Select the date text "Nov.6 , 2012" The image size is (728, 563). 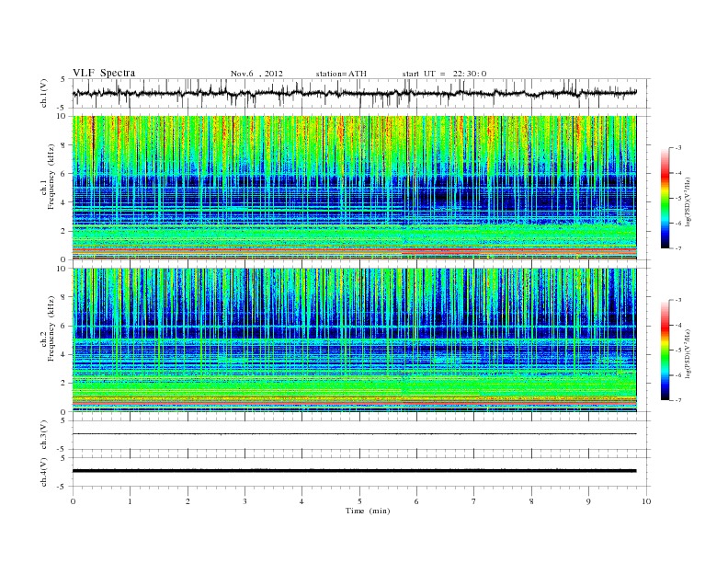pyautogui.click(x=256, y=74)
